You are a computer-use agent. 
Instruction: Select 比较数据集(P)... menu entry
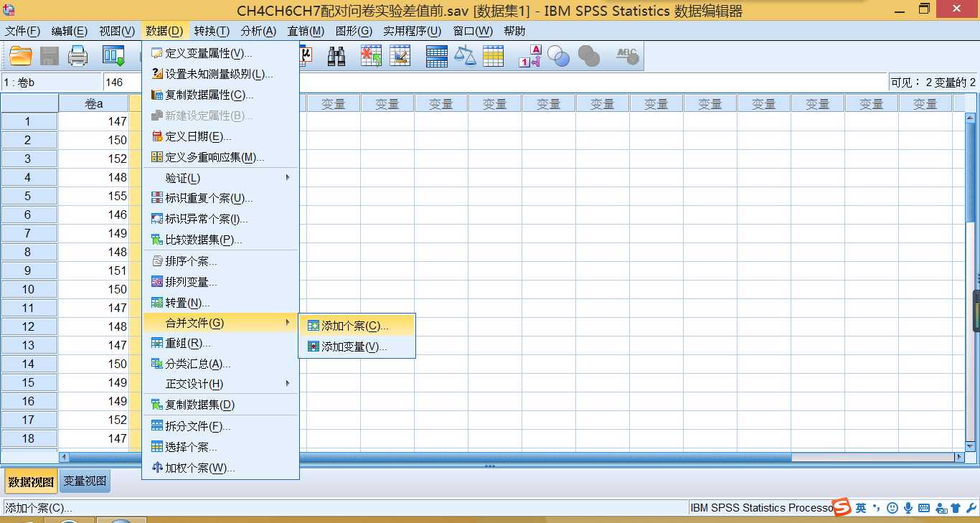click(220, 240)
